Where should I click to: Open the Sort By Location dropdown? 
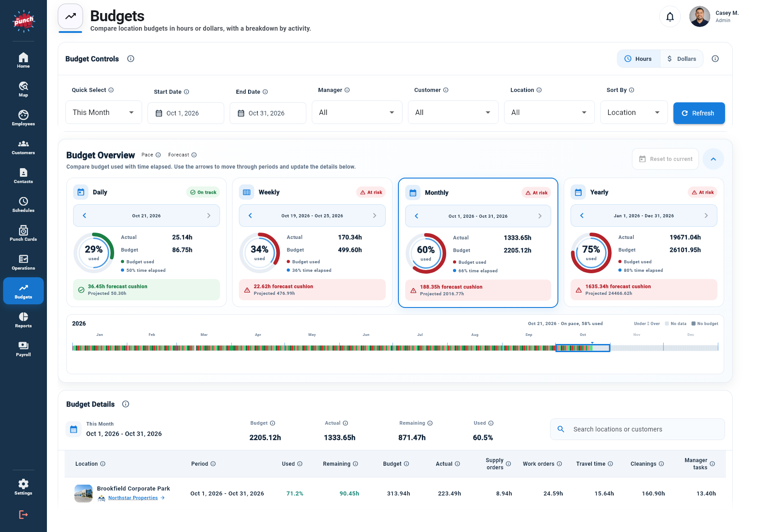(x=634, y=112)
